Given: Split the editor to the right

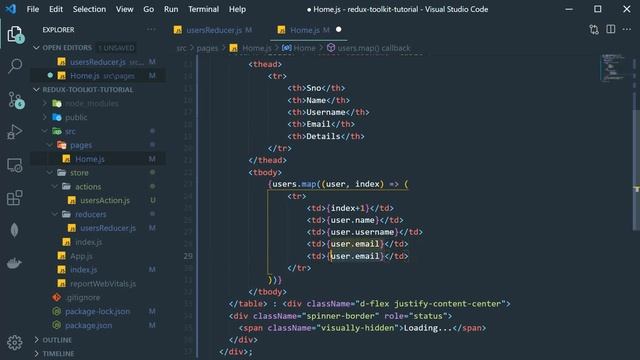Looking at the screenshot, I should (x=611, y=29).
